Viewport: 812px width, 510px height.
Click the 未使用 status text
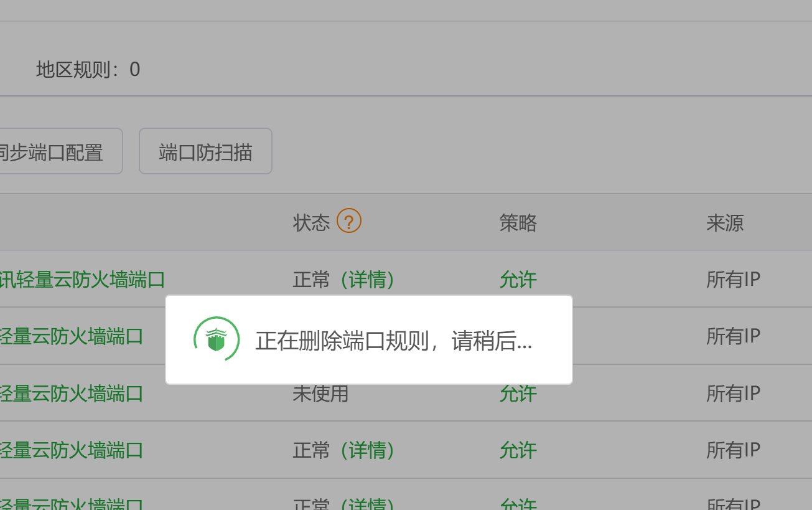tap(320, 394)
